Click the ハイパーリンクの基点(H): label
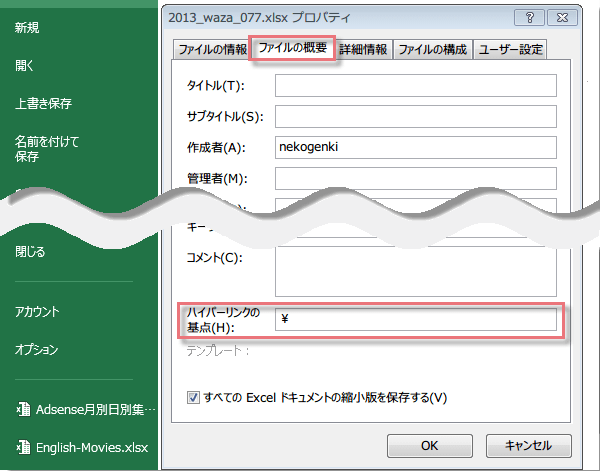Viewport: 600px width, 471px height. coord(223,320)
